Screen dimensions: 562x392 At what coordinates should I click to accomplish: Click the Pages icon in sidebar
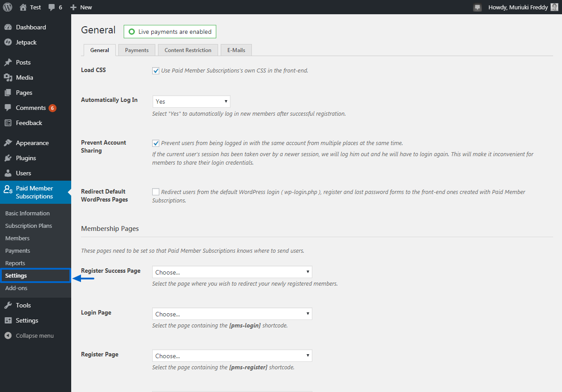(8, 93)
